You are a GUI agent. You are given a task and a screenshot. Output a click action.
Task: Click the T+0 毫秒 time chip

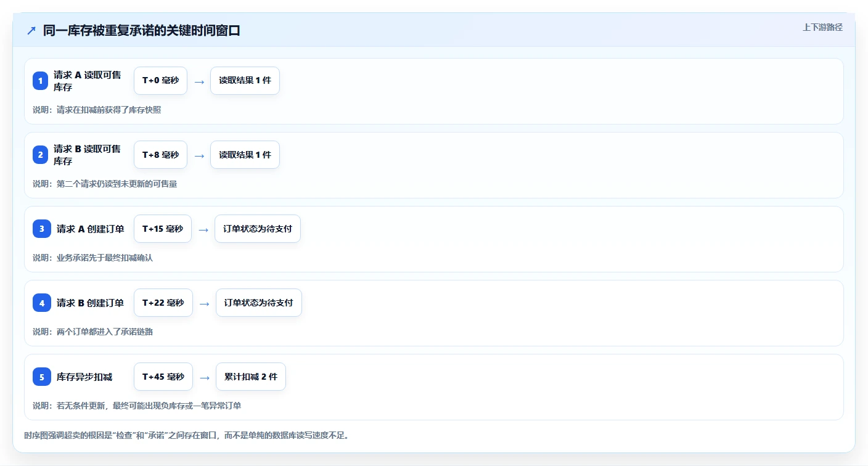click(160, 81)
